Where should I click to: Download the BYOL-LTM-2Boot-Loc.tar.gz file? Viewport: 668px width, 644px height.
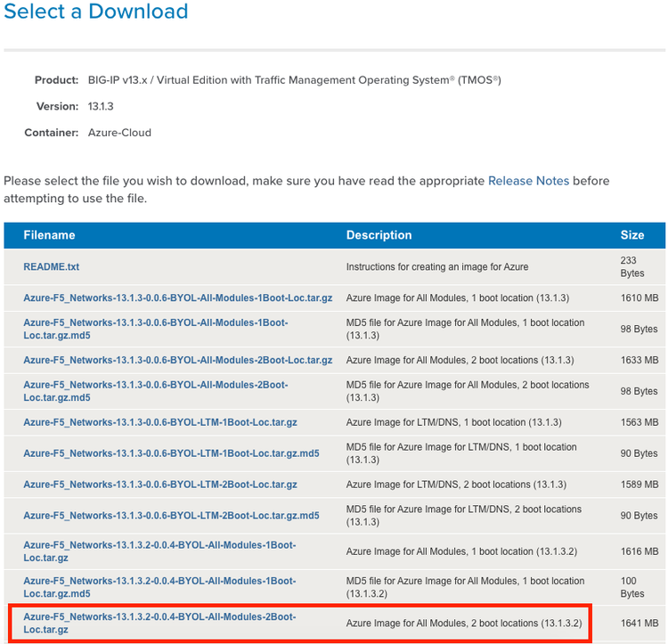160,485
